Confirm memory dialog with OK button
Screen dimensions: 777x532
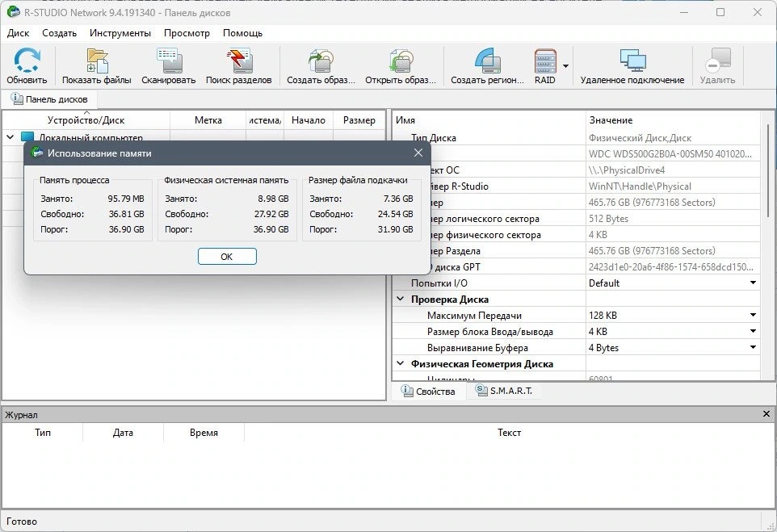227,256
